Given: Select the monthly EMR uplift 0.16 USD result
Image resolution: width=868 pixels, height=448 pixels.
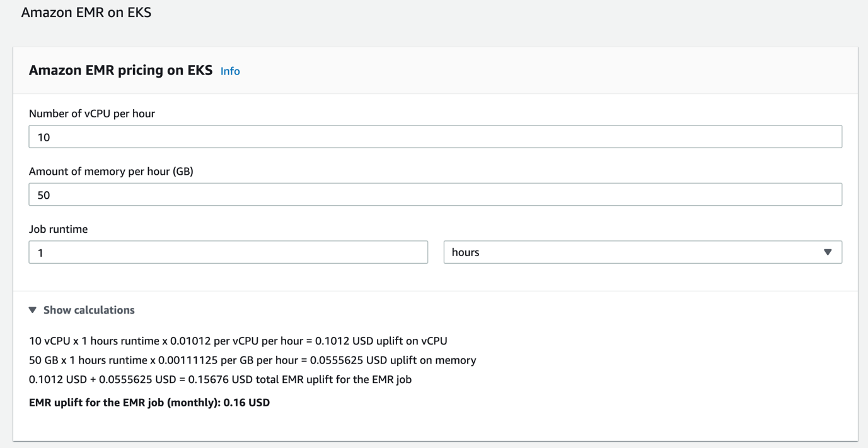Looking at the screenshot, I should [149, 403].
